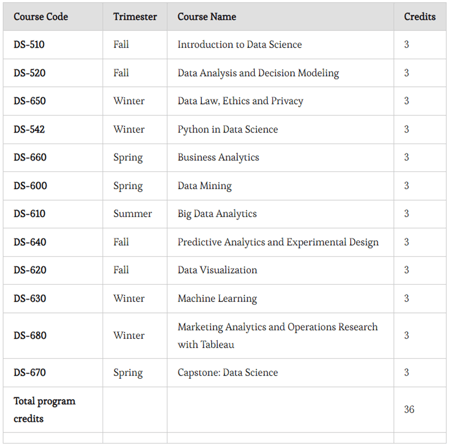Select course code DS-650

30,101
